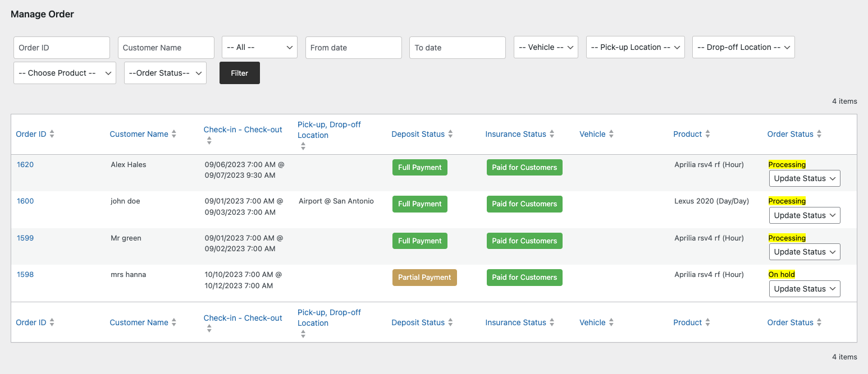Sort the table by Deposit Status
Image resolution: width=868 pixels, height=374 pixels.
click(417, 134)
